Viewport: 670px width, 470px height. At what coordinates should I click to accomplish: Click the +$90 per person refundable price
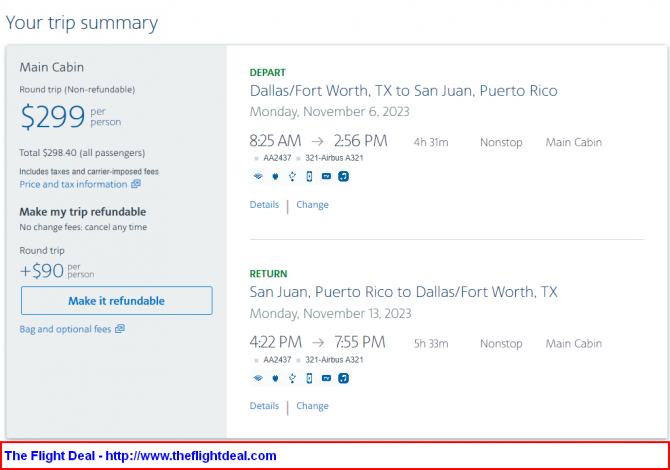pos(57,270)
